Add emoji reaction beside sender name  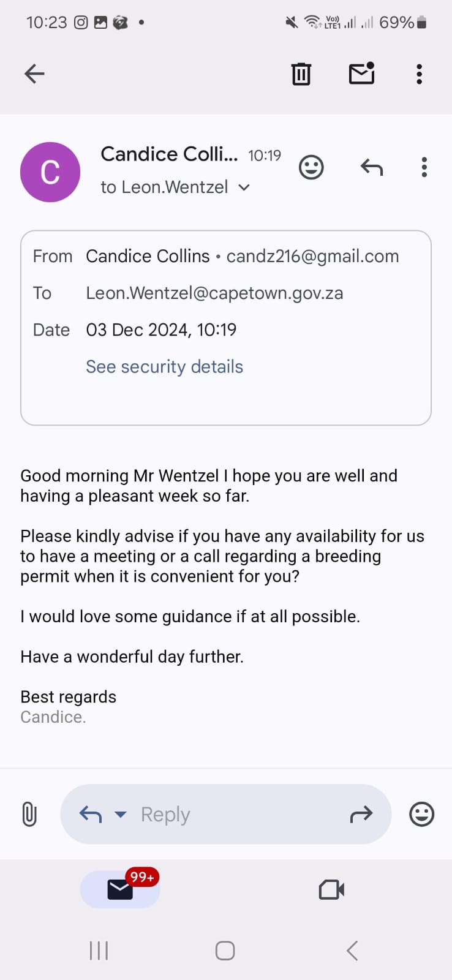click(311, 167)
